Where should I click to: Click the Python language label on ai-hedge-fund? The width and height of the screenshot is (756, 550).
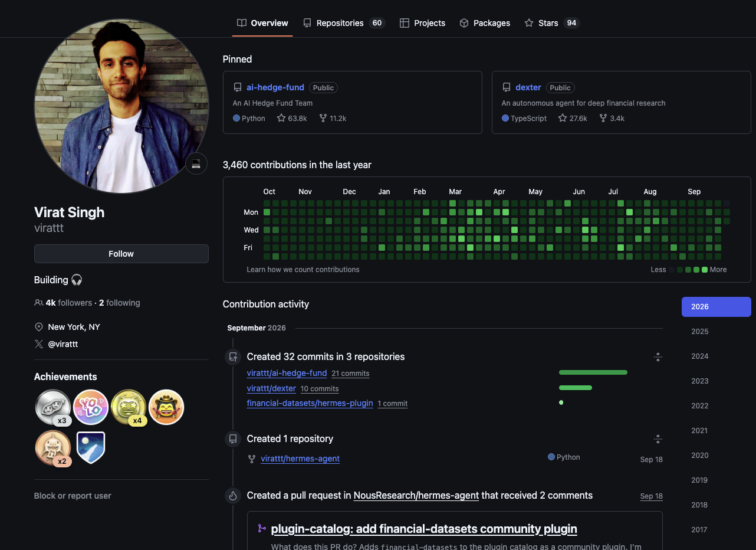(254, 118)
